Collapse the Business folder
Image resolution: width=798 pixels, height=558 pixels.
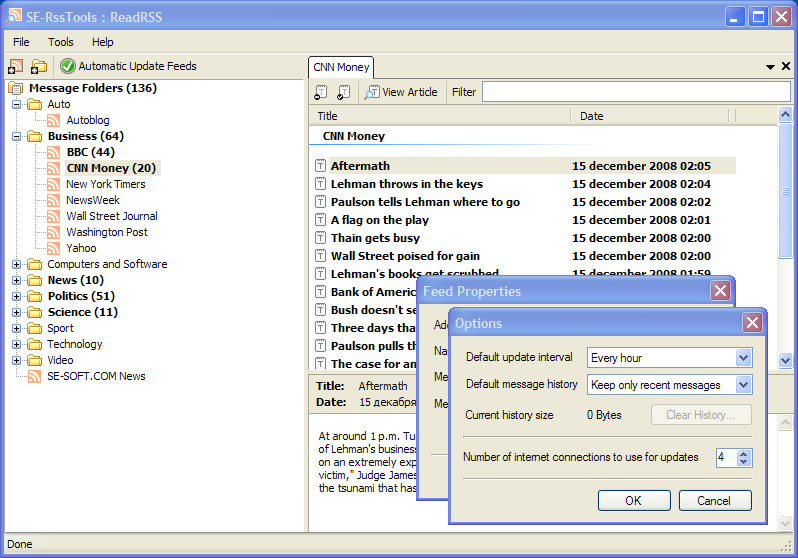17,136
